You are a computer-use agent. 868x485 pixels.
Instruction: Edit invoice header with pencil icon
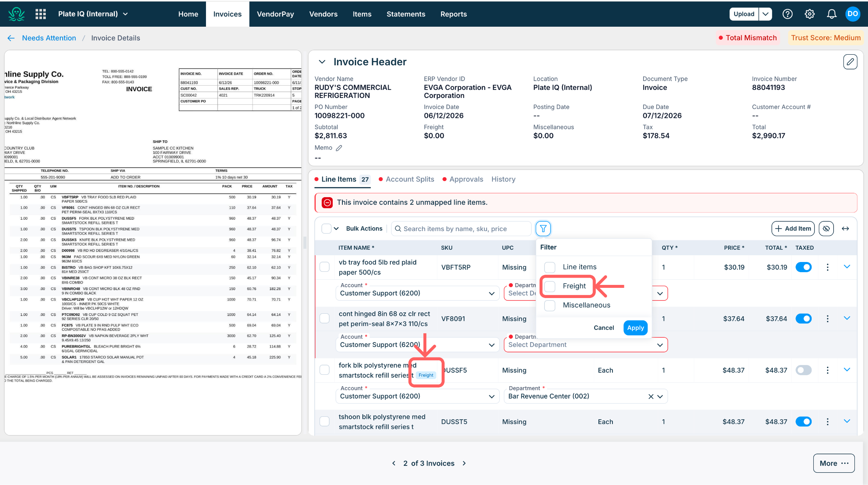click(x=850, y=62)
